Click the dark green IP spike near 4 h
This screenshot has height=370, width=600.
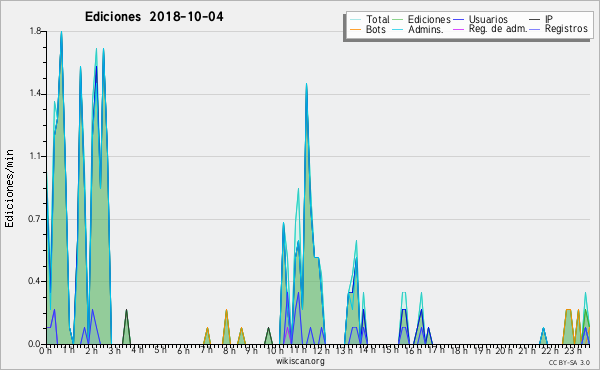pyautogui.click(x=126, y=326)
